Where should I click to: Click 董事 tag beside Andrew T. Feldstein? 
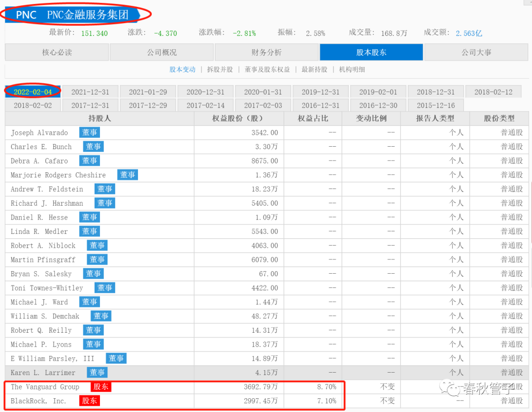click(x=105, y=189)
